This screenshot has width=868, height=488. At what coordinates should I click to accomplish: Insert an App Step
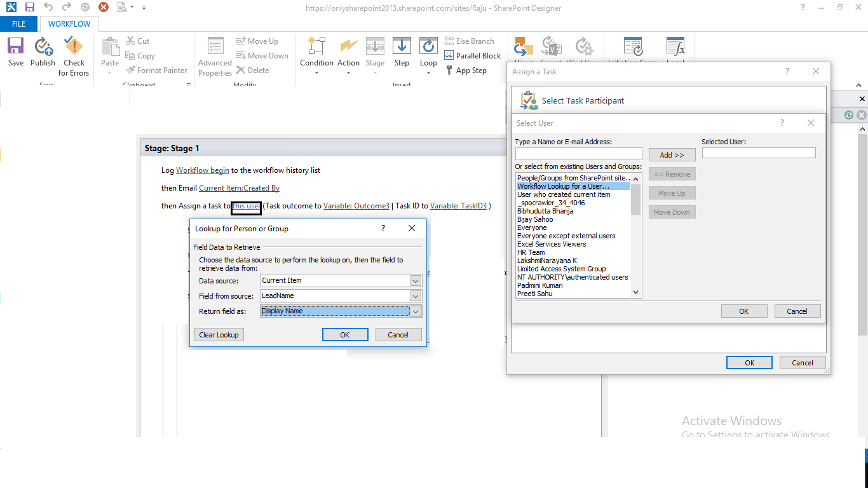466,71
